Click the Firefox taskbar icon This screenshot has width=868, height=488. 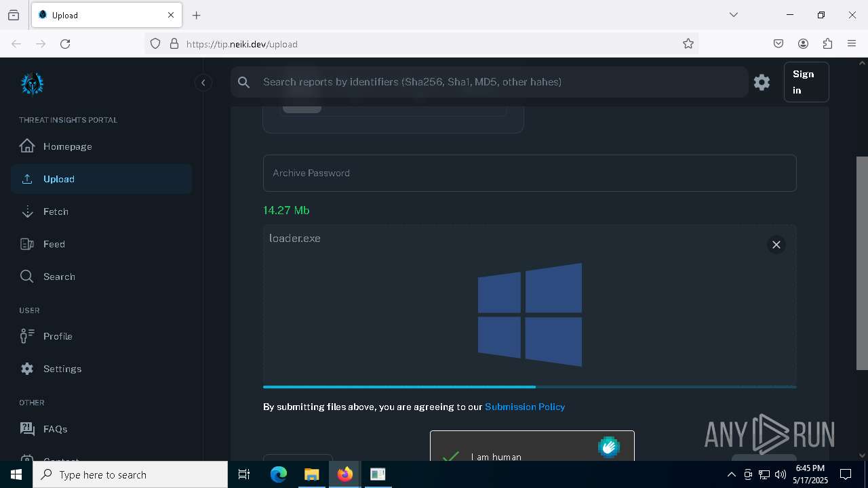[x=344, y=474]
